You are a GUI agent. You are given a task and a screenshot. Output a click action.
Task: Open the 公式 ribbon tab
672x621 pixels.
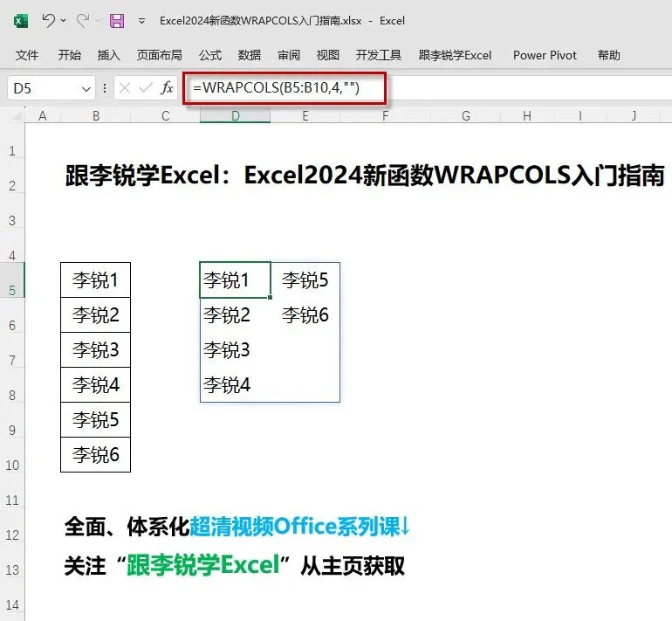[x=210, y=55]
